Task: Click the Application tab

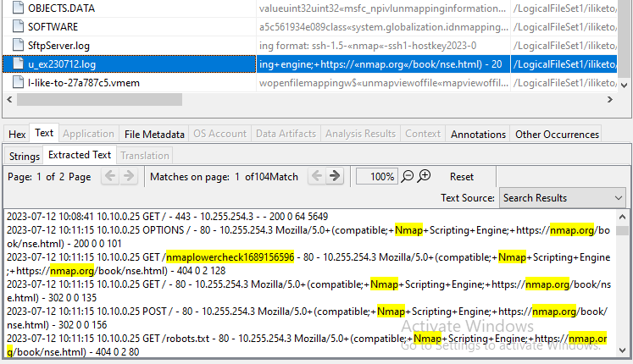Action: 88,134
